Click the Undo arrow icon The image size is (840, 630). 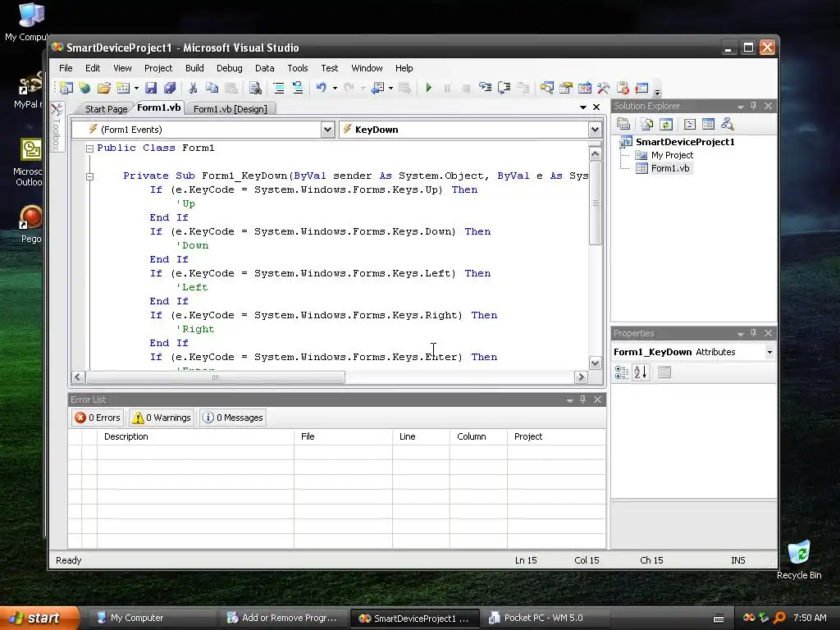coord(322,88)
